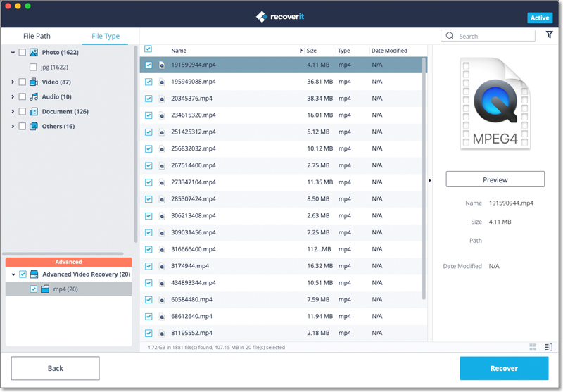This screenshot has height=392, width=563.
Task: Click the Back button
Action: [x=56, y=368]
